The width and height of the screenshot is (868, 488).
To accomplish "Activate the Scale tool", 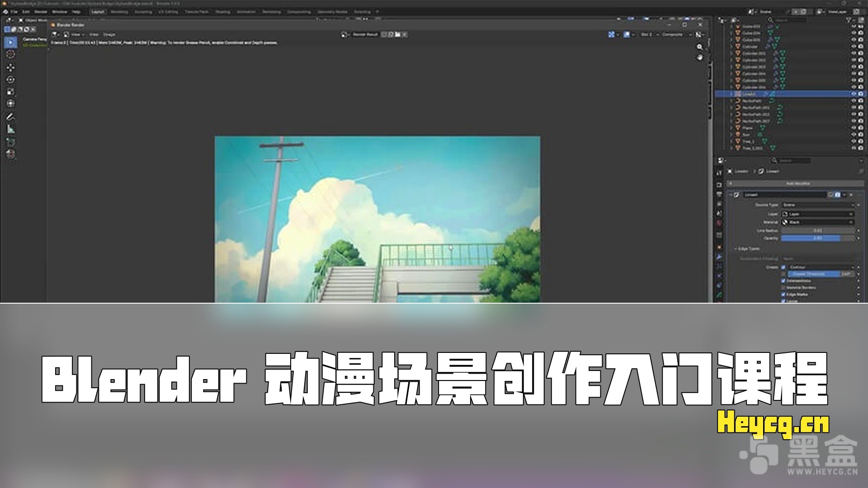I will pos(11,92).
